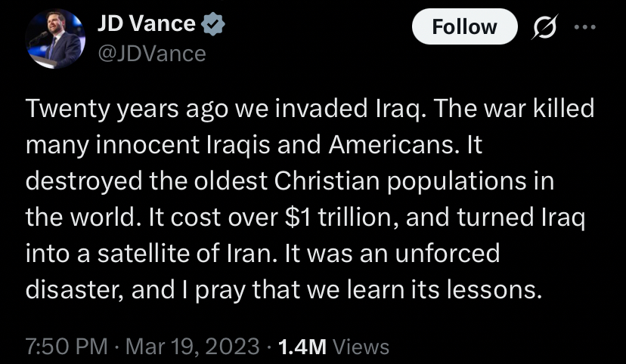The height and width of the screenshot is (364, 626).
Task: Click the "$1 trillion" text in post
Action: tap(331, 218)
